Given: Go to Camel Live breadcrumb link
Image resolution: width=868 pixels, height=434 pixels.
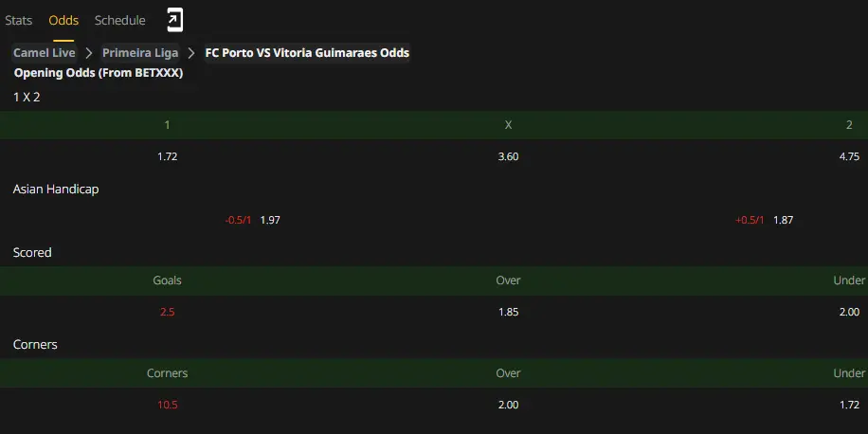Looking at the screenshot, I should click(45, 52).
